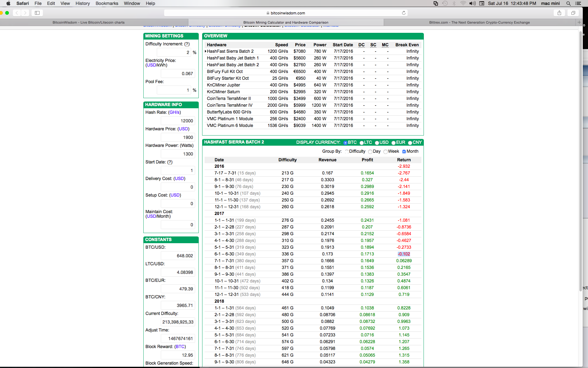Select BTC display currency
The width and height of the screenshot is (588, 368).
click(x=345, y=143)
